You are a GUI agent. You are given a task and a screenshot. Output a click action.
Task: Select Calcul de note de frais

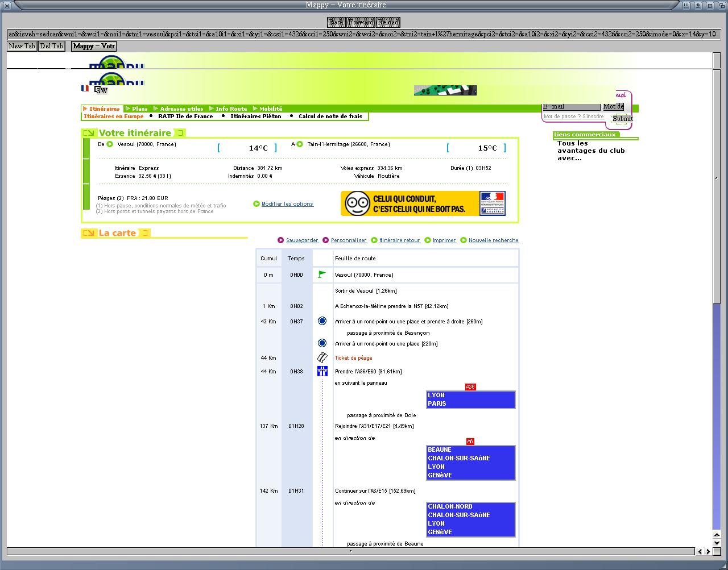click(330, 116)
